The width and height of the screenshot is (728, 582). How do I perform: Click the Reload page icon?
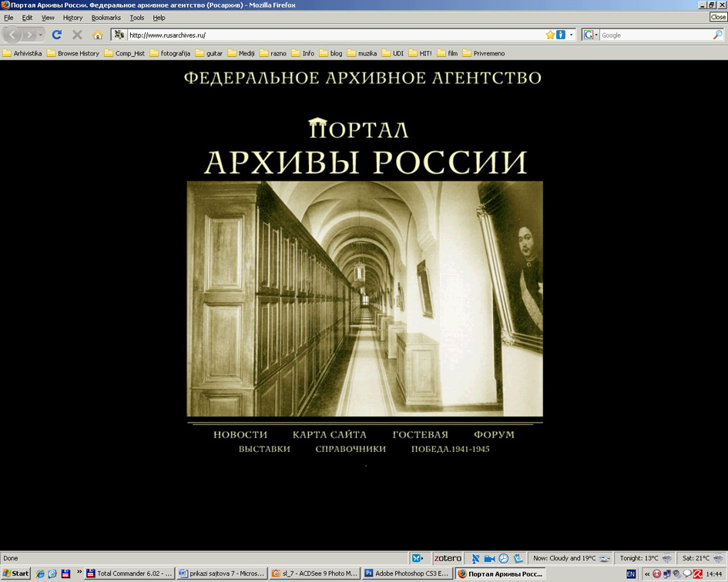coord(56,35)
